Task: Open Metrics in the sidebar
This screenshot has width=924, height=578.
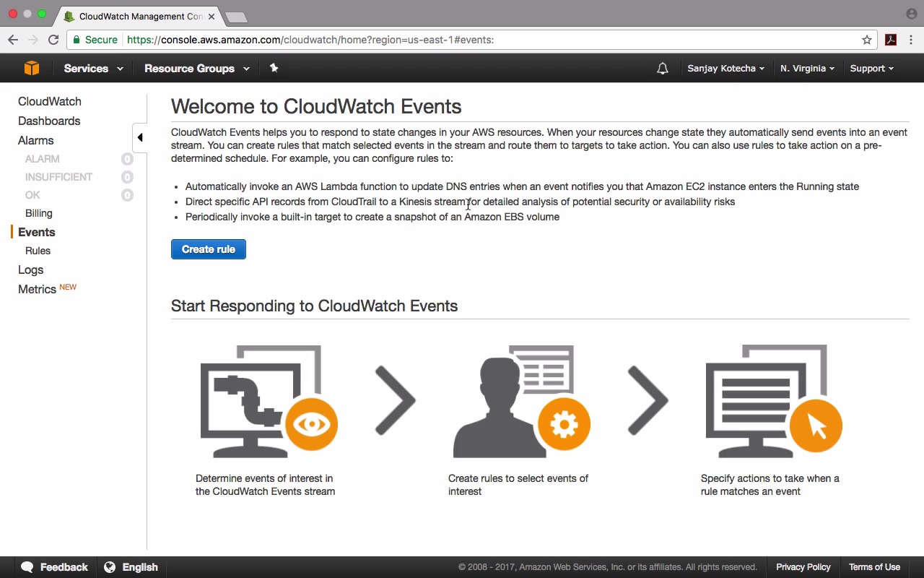Action: 37,289
